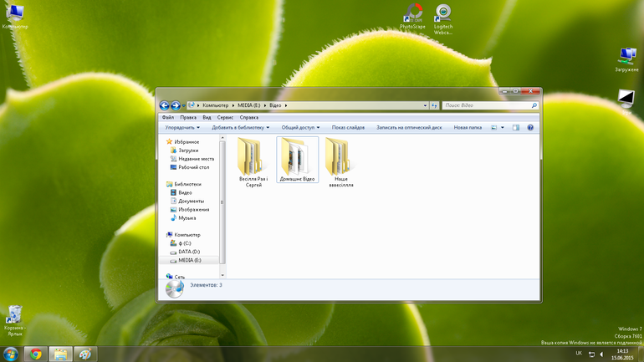Toggle the preview pane button
Image resolution: width=644 pixels, height=362 pixels.
(x=516, y=128)
